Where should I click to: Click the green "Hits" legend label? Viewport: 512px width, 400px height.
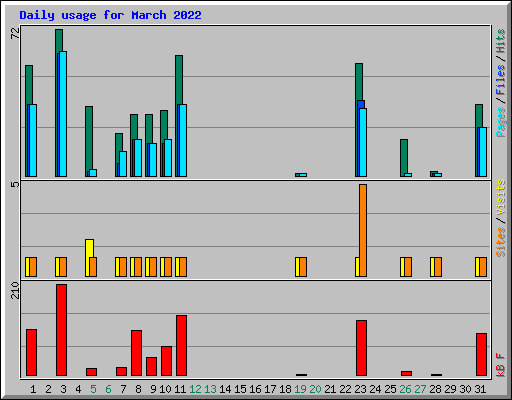click(x=501, y=41)
